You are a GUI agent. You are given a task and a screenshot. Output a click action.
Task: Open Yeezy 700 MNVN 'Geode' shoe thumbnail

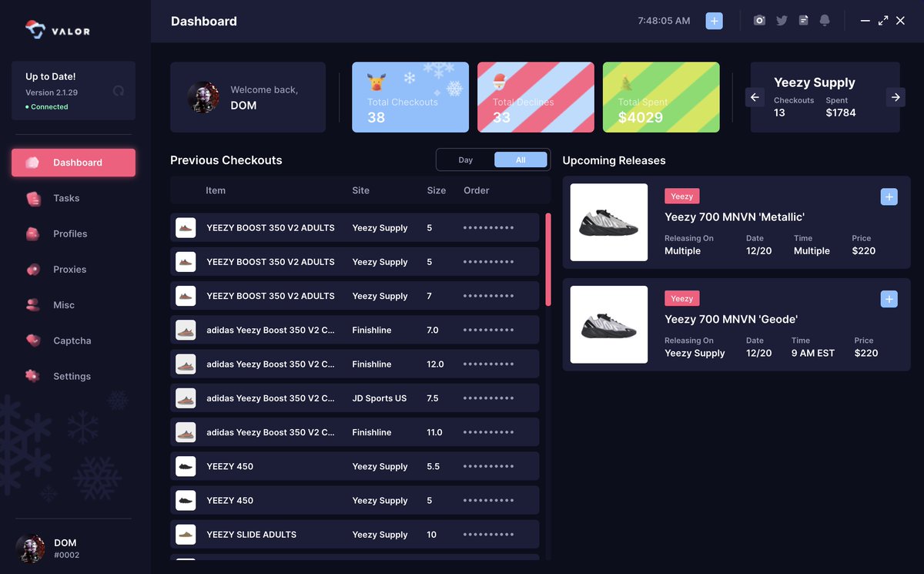[x=609, y=324]
